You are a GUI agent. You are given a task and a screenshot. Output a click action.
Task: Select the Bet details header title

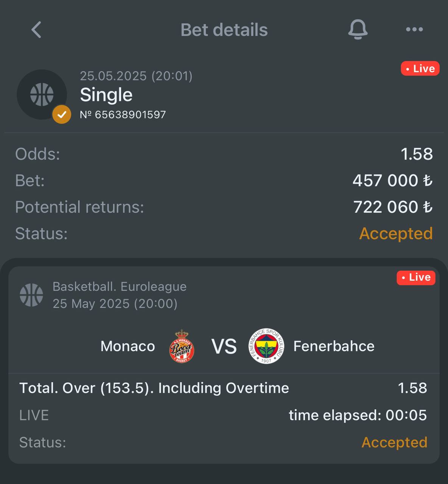coord(224,30)
